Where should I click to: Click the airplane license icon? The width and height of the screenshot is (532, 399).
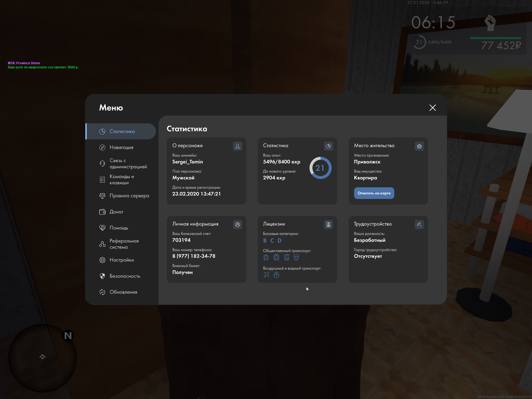coord(266,275)
